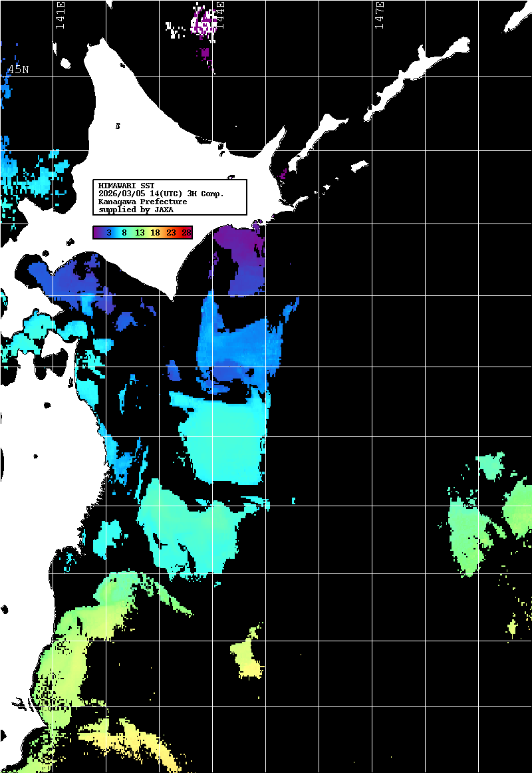This screenshot has width=532, height=773.
Task: Click the 144E longitude label
Action: click(x=220, y=15)
